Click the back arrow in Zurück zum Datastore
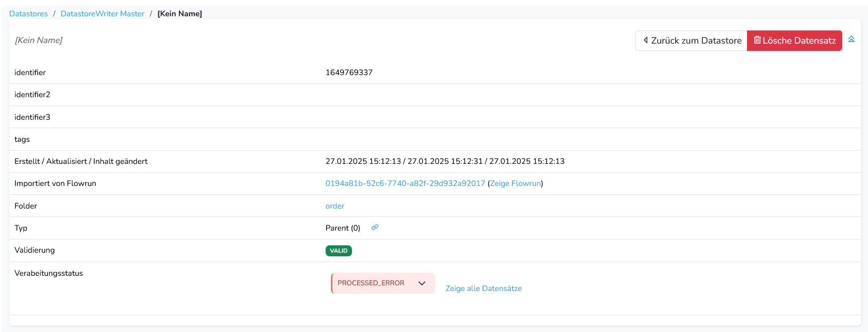The height and width of the screenshot is (332, 868). 645,40
